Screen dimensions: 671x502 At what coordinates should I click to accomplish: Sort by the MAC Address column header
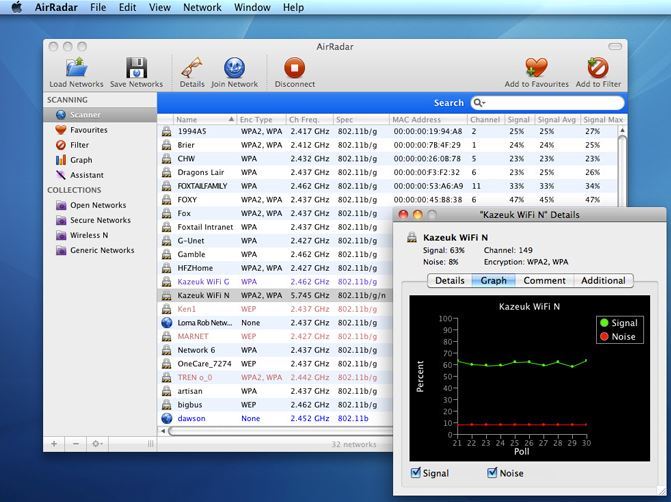coord(428,119)
